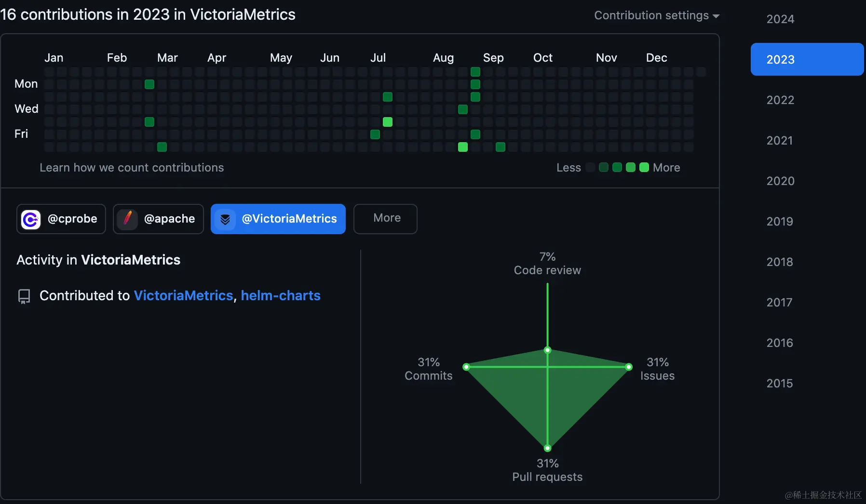
Task: Select the @VictoriaMetrics organization filter
Action: coord(278,219)
